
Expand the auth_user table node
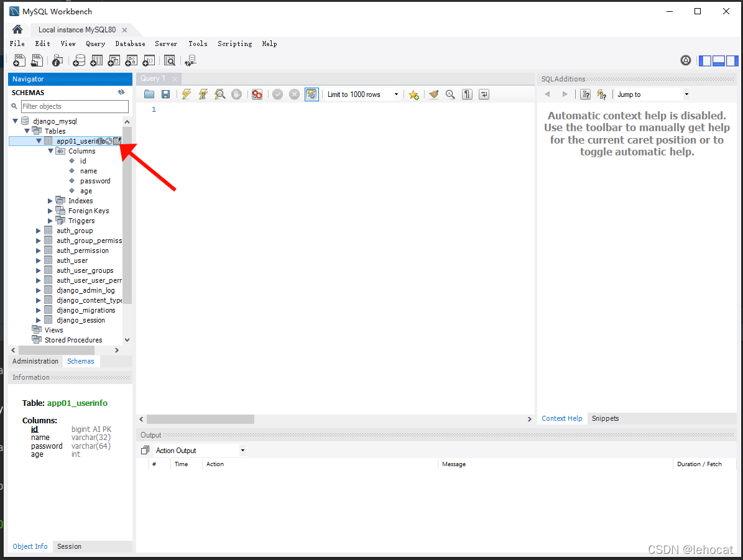pos(39,260)
